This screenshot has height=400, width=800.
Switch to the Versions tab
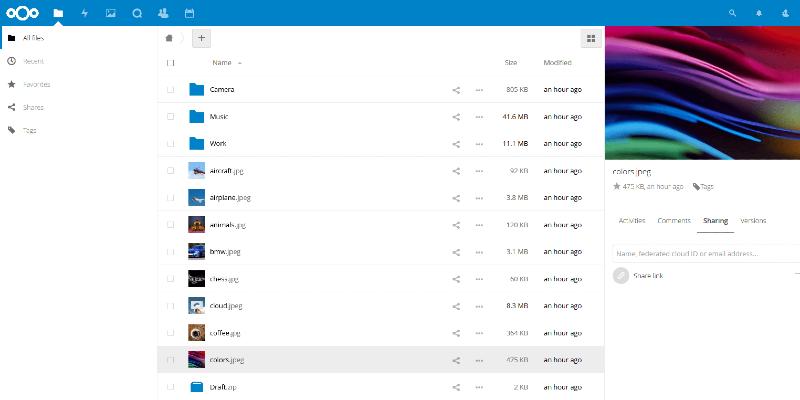coord(753,220)
